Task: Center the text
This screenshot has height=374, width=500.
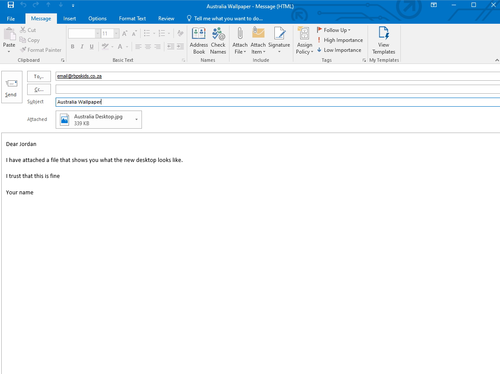Action: pos(148,47)
